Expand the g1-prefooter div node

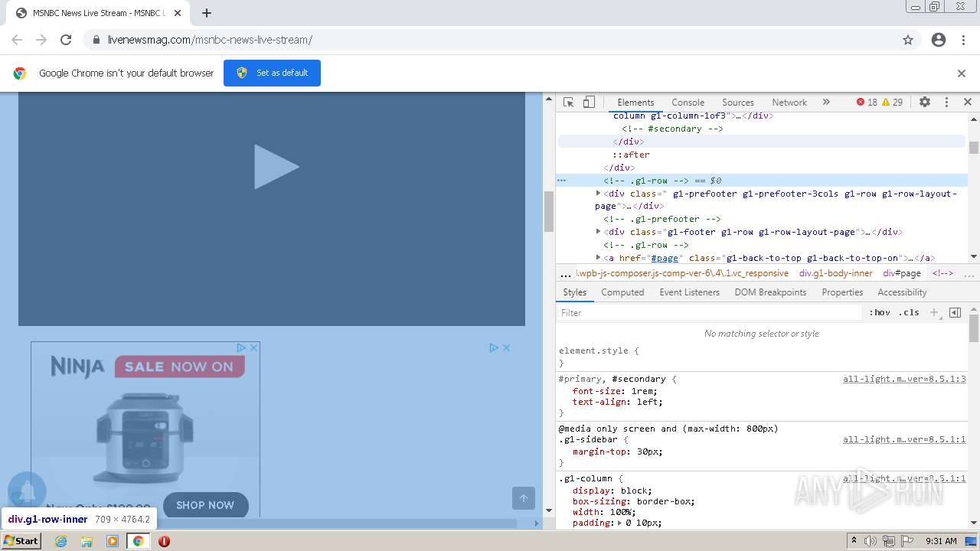599,194
